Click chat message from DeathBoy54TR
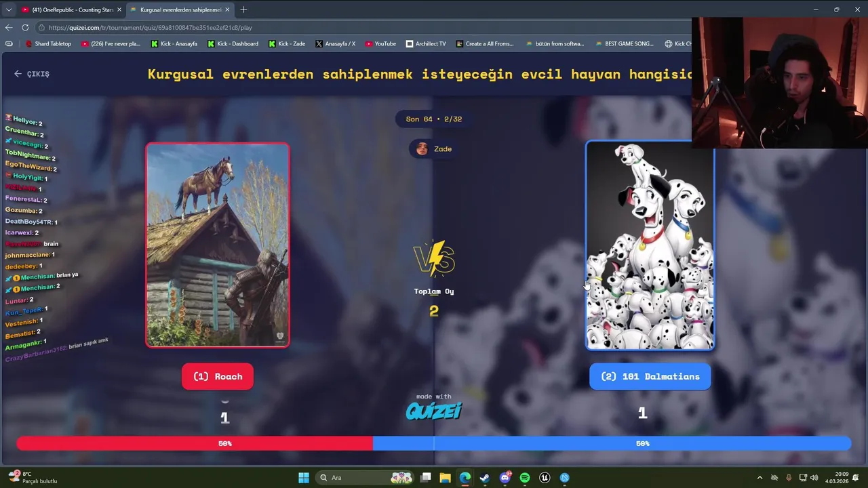Image resolution: width=868 pixels, height=488 pixels. pos(31,222)
